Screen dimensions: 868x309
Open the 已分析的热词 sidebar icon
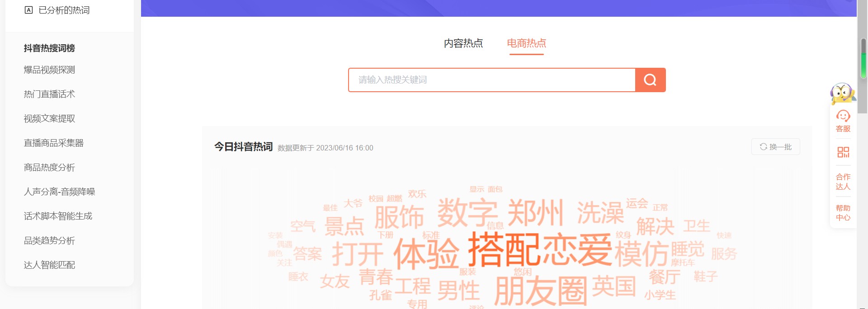point(28,10)
